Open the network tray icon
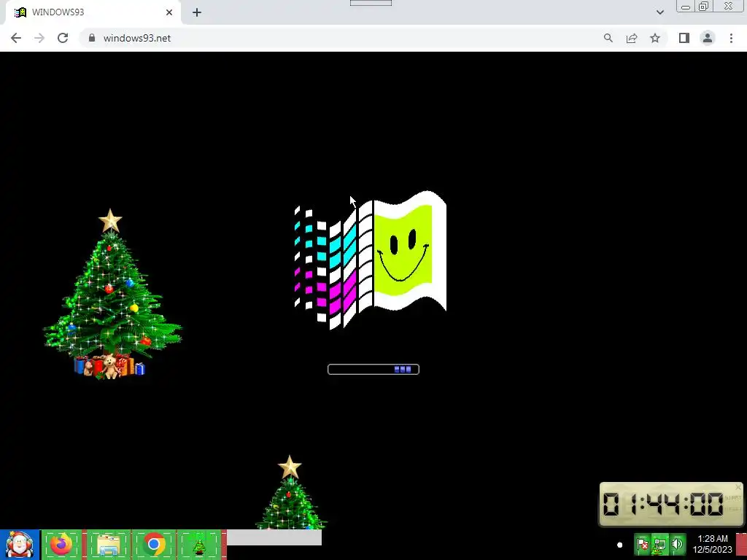The image size is (747, 560). click(659, 544)
